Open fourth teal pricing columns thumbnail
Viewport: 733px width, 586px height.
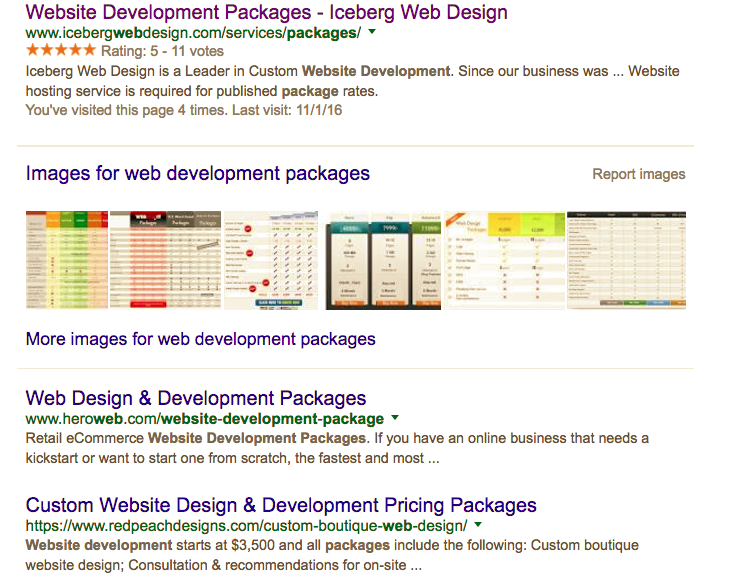point(383,260)
